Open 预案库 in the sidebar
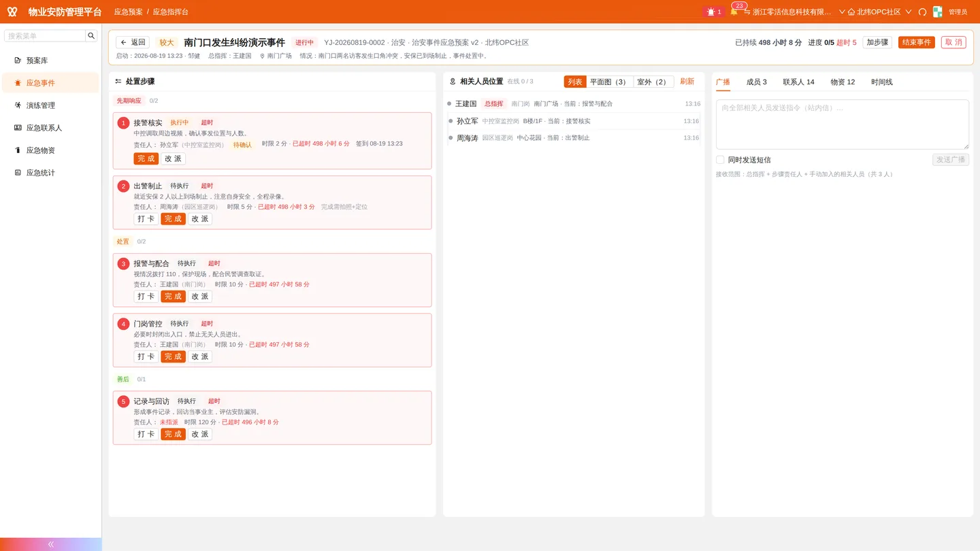The width and height of the screenshot is (980, 551). (50, 61)
